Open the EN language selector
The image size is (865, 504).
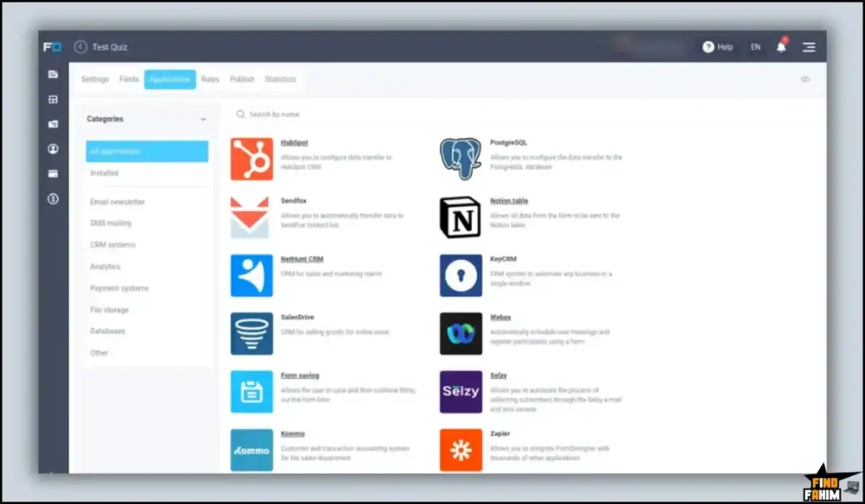click(x=755, y=47)
